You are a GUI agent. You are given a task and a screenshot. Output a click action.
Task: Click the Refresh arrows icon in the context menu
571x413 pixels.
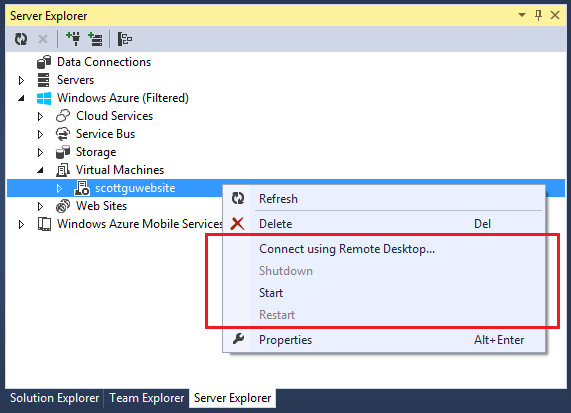(x=238, y=198)
